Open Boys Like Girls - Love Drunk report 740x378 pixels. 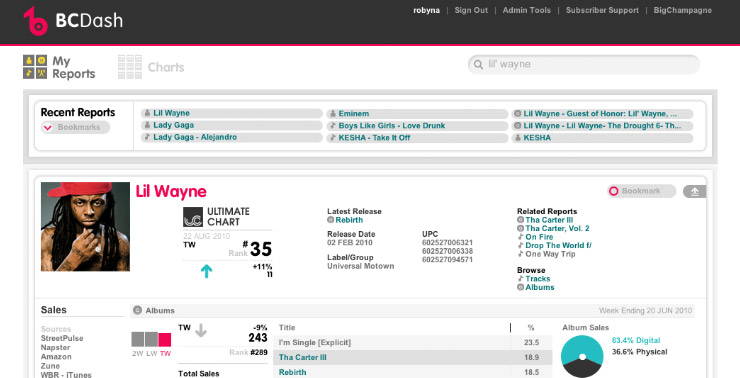tap(417, 126)
